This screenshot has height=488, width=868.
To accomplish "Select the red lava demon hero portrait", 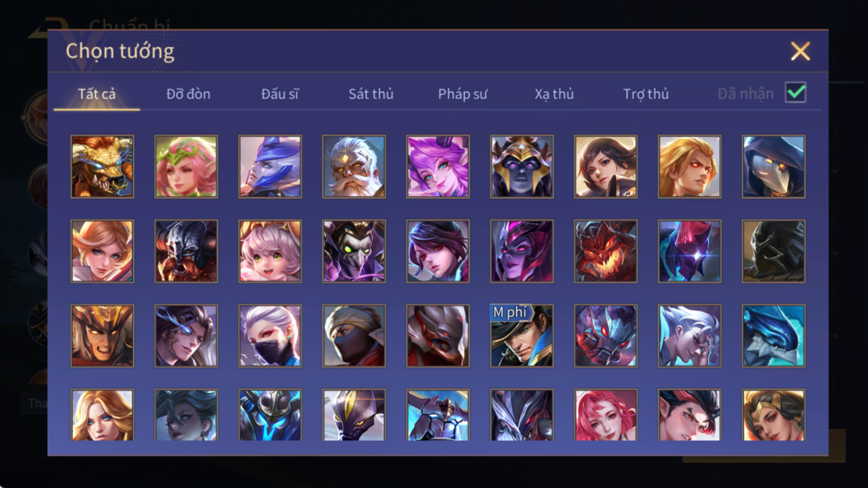I will [606, 251].
